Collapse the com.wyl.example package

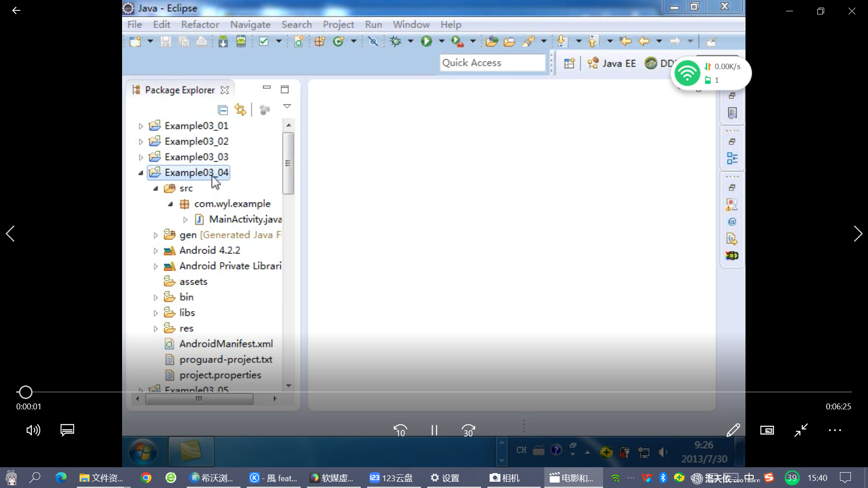[170, 204]
